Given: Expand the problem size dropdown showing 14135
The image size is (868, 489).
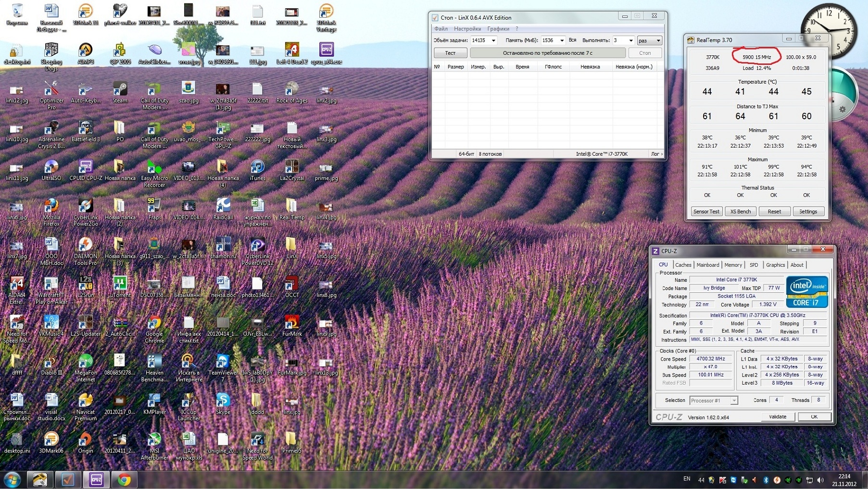Looking at the screenshot, I should point(493,40).
